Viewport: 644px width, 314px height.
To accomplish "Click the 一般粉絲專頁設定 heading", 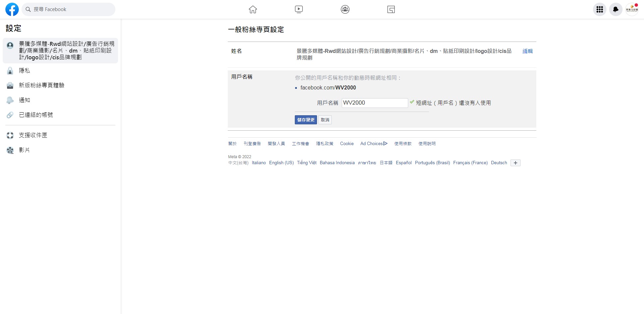I will (256, 30).
